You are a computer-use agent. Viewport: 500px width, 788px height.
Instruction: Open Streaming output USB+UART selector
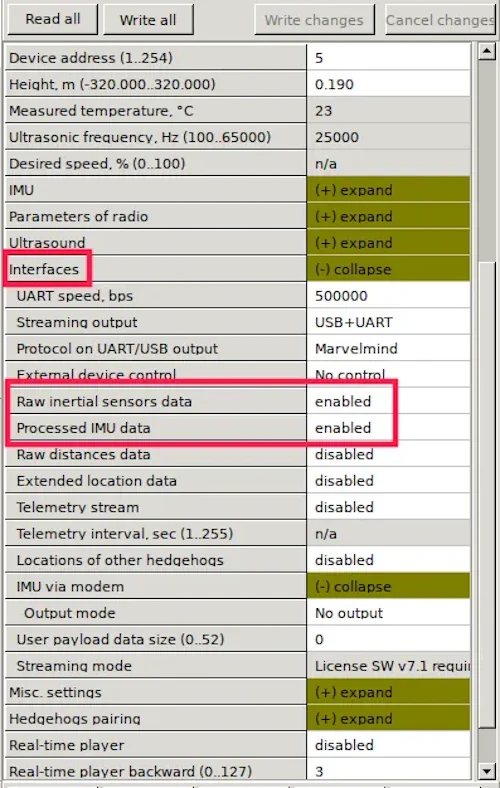tap(388, 322)
